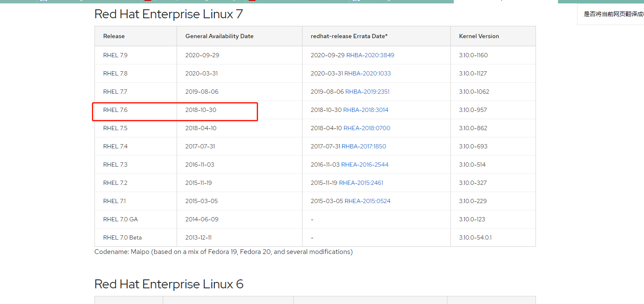Screen dimensions: 644x304
Task: Click RHEL 7.4 General Availability date 2017-07-31
Action: (200, 146)
